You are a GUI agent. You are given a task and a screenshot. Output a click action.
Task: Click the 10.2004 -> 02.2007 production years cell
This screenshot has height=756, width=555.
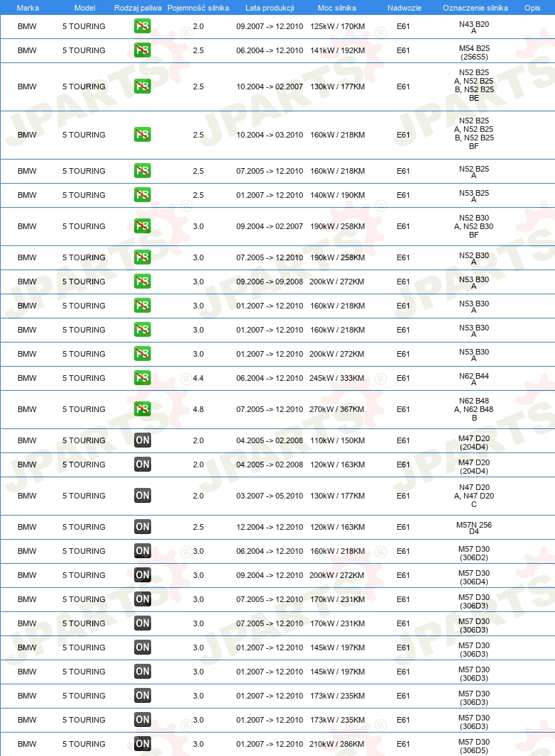click(x=270, y=87)
